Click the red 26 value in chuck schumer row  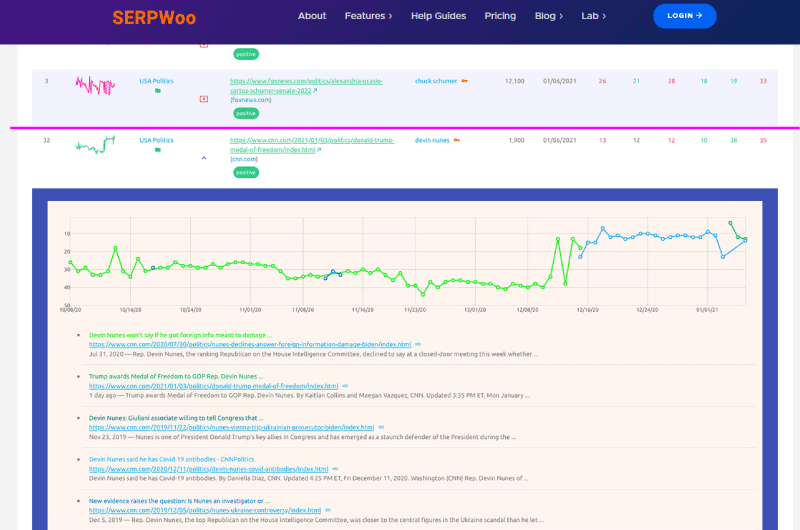tap(603, 81)
